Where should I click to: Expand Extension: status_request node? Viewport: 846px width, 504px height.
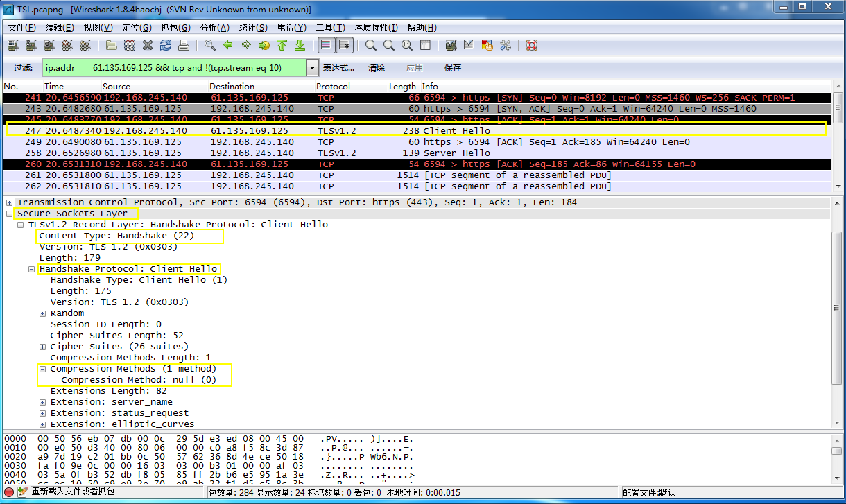[42, 413]
